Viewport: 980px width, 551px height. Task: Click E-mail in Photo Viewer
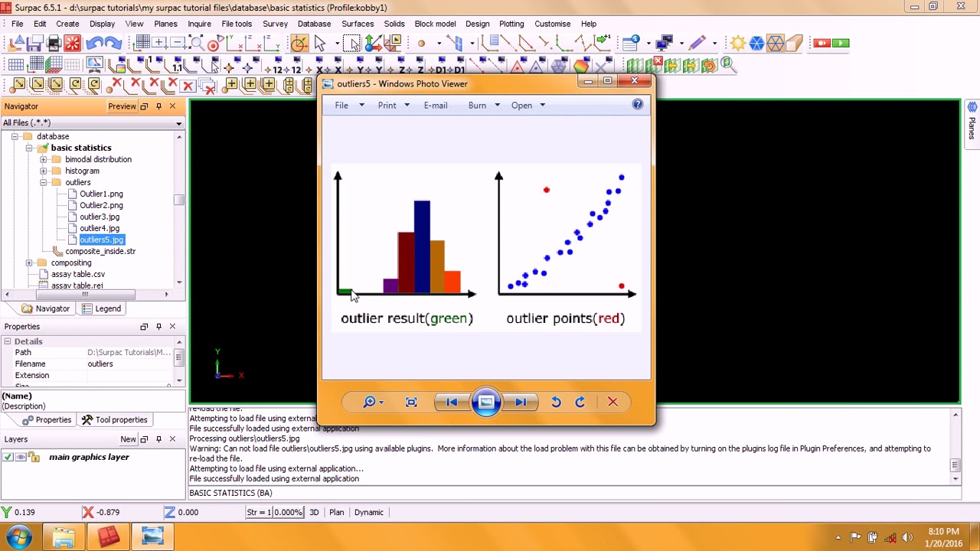436,105
